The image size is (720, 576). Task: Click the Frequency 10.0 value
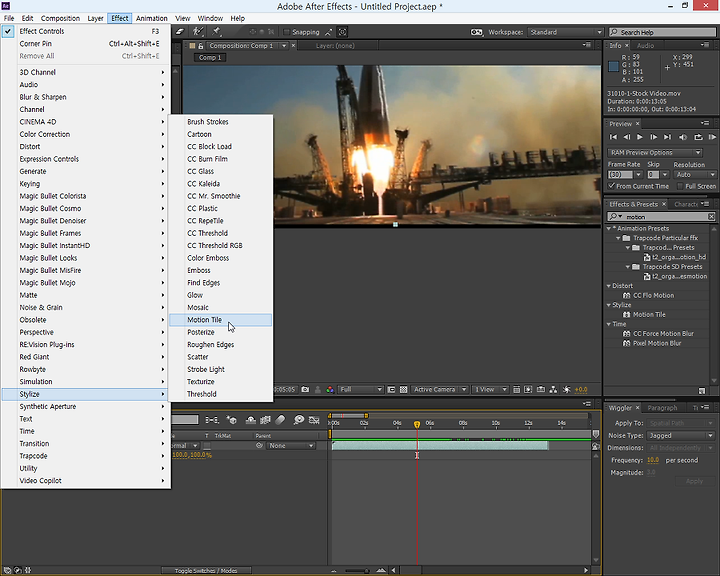[652, 460]
